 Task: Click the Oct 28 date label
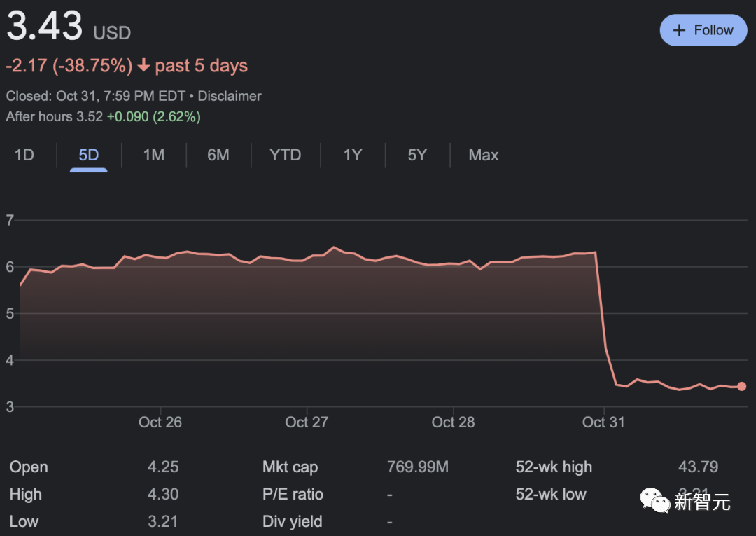coord(453,422)
